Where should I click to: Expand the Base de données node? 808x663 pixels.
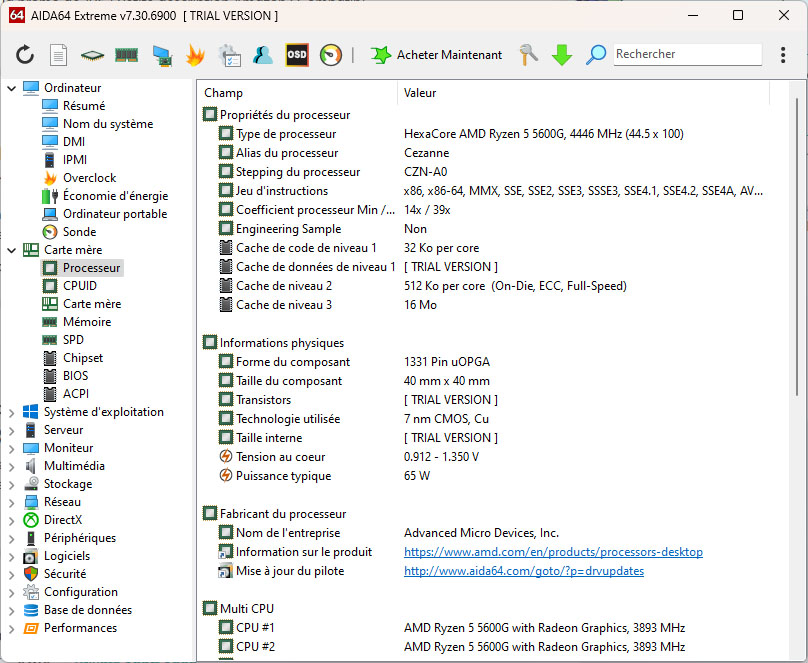tap(11, 611)
